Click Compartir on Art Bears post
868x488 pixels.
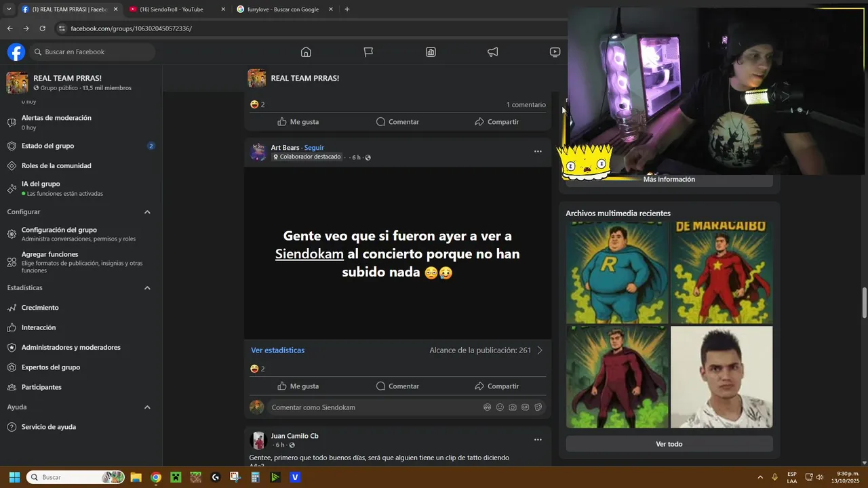point(496,386)
